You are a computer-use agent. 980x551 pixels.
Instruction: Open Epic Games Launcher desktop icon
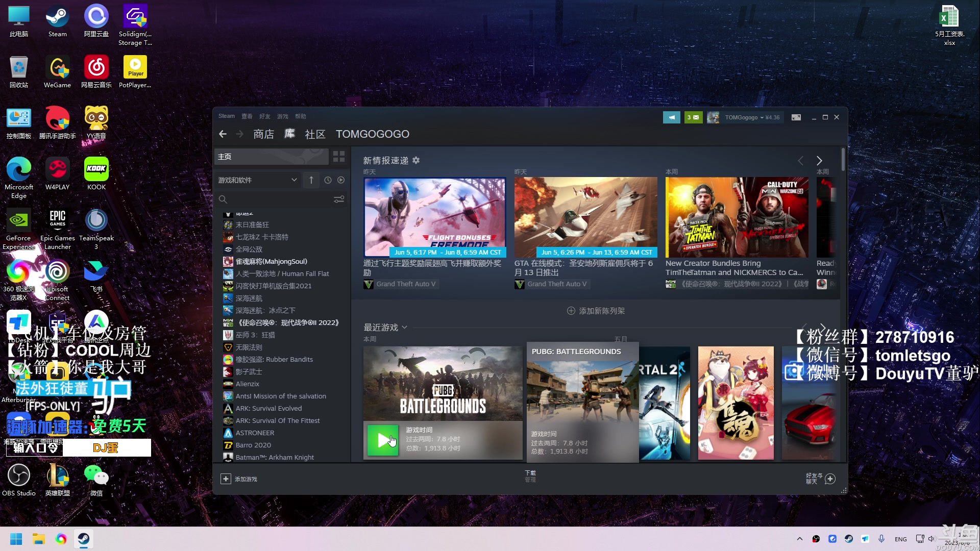point(58,229)
